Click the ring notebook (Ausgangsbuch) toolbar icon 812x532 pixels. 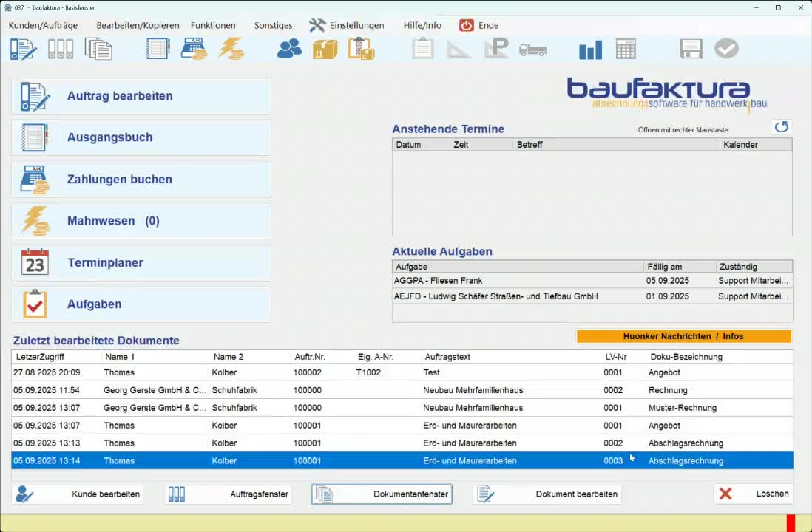click(158, 50)
